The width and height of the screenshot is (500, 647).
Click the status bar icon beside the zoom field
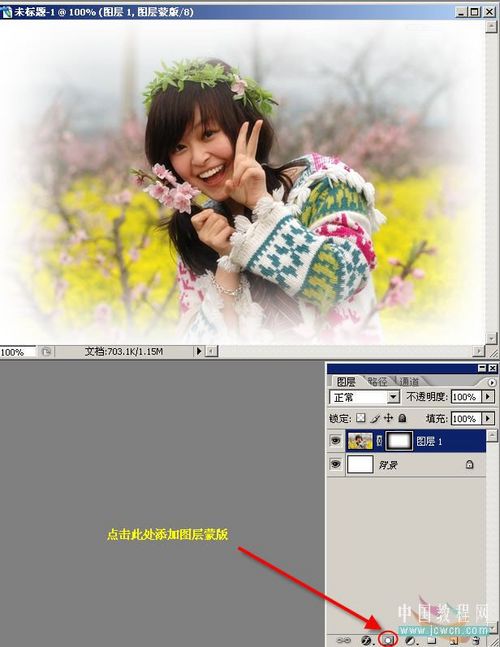46,352
